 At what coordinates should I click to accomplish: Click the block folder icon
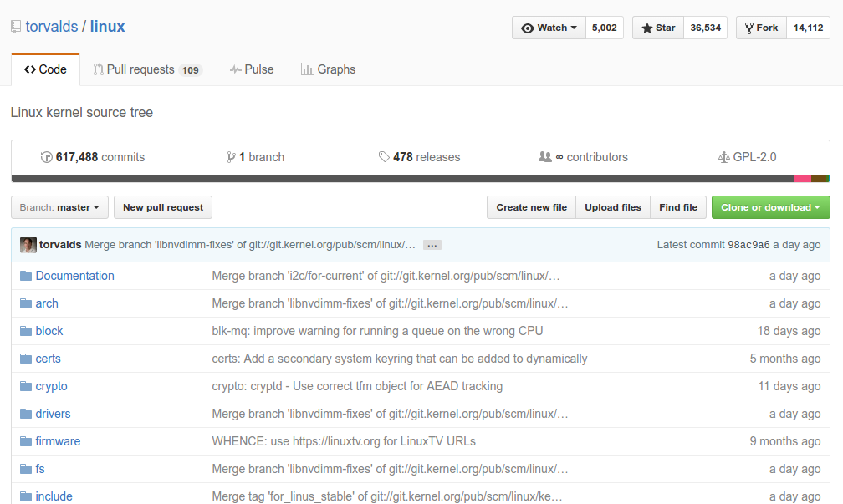point(26,331)
